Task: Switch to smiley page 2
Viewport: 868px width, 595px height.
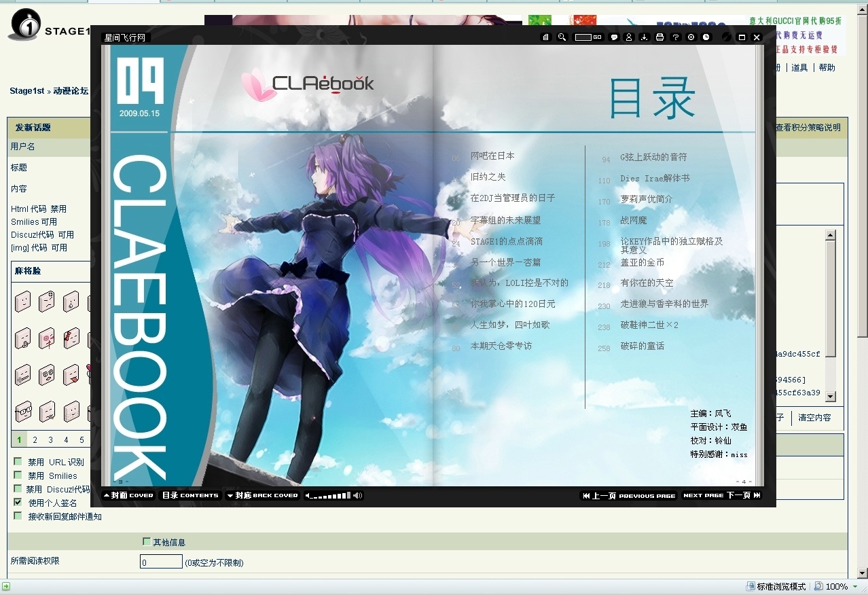Action: point(35,439)
